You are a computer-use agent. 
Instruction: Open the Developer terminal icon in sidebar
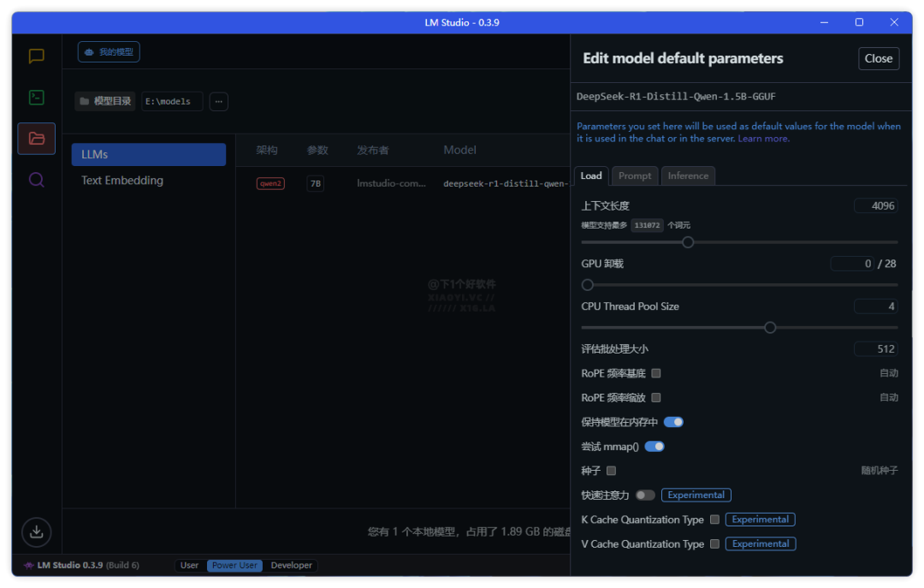[36, 98]
